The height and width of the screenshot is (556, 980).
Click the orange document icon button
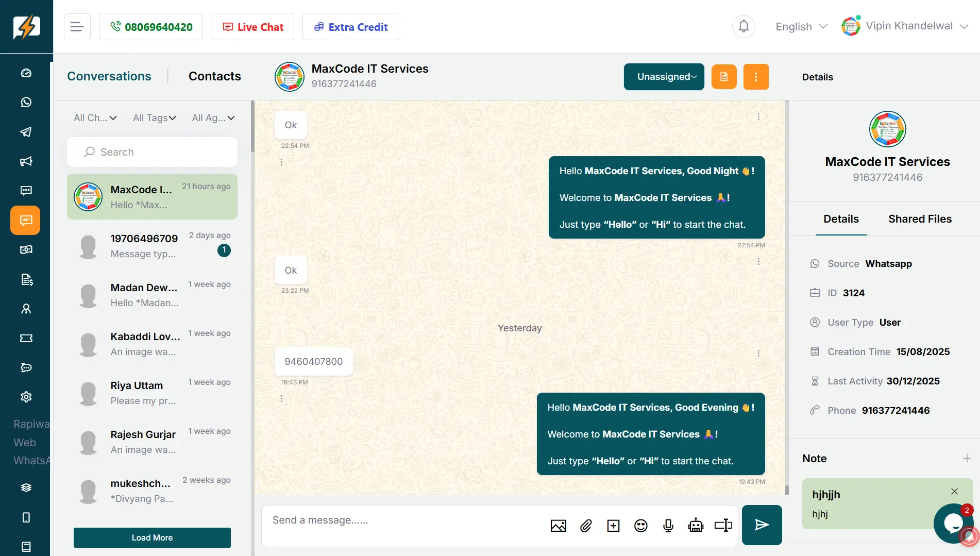tap(724, 77)
